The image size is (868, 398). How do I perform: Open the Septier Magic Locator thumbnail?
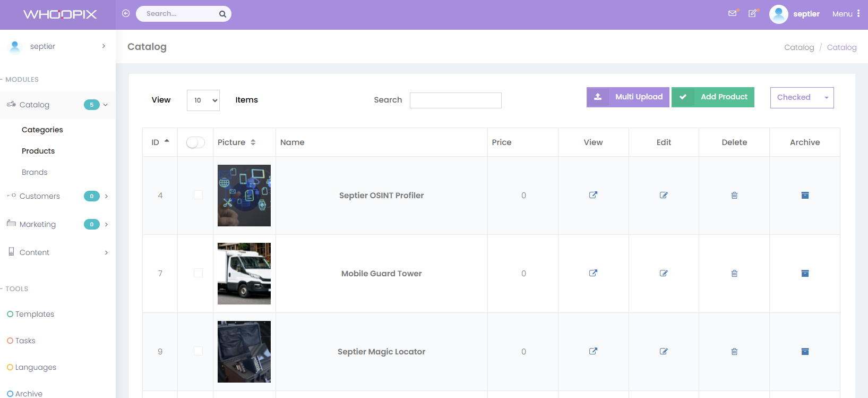pyautogui.click(x=244, y=352)
